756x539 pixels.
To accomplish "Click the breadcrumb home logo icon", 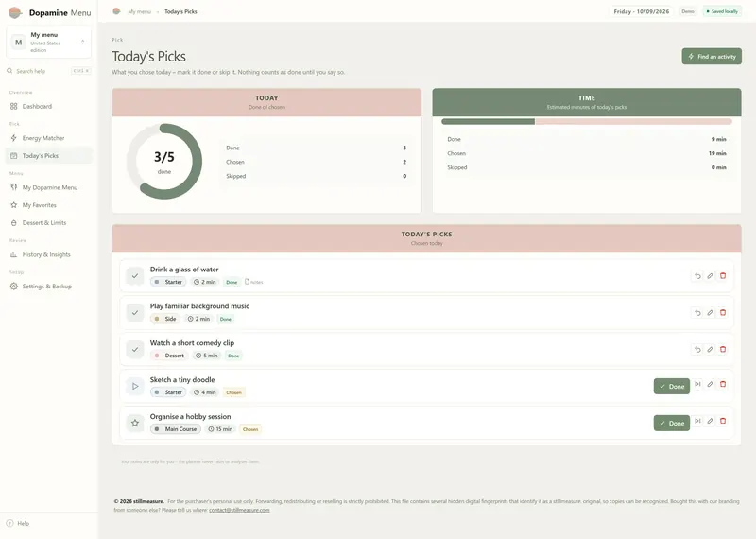I will point(116,11).
